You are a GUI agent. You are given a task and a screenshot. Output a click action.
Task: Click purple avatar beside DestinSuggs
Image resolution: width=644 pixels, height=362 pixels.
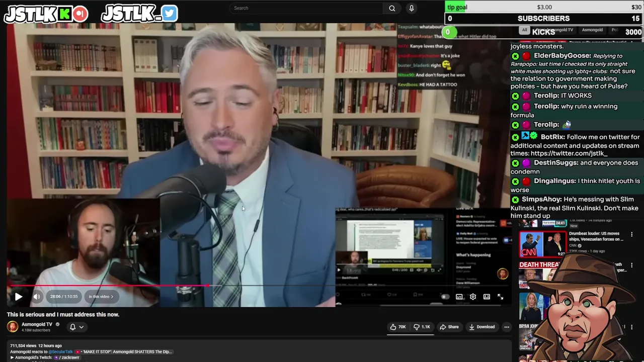[x=526, y=163]
